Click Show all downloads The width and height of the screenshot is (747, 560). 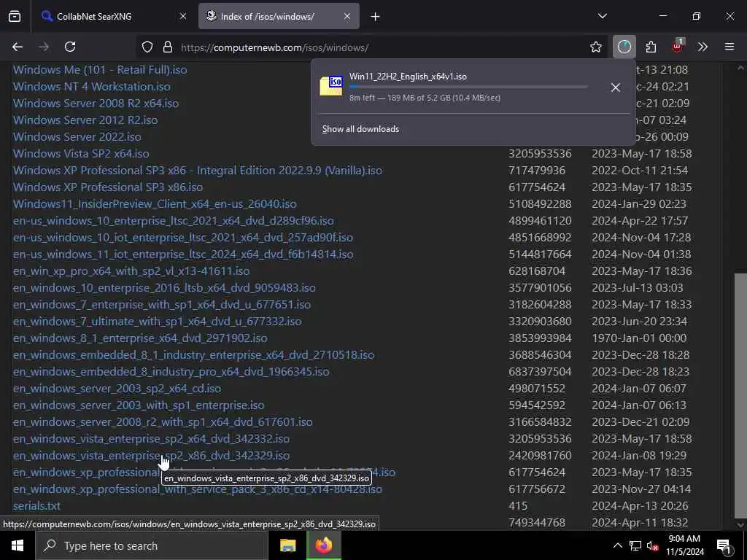point(360,129)
